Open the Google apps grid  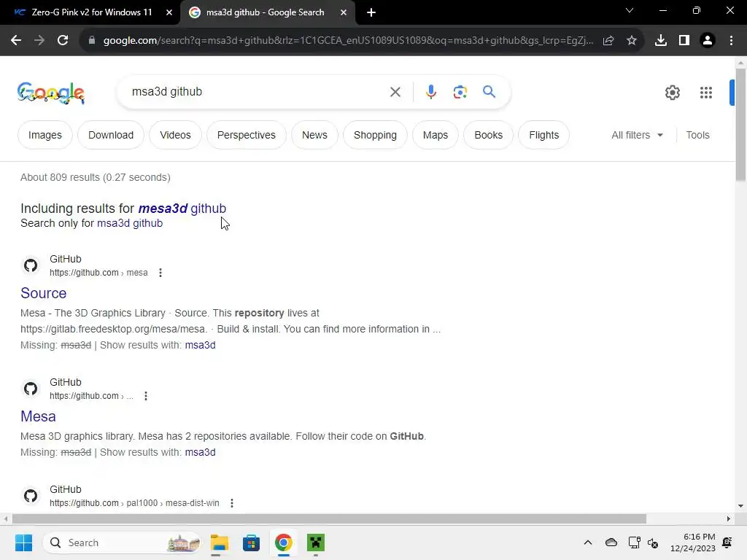point(705,93)
